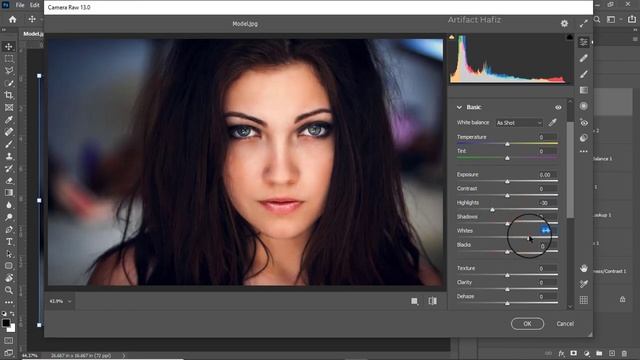Click the Clarity slider handle

pyautogui.click(x=507, y=289)
